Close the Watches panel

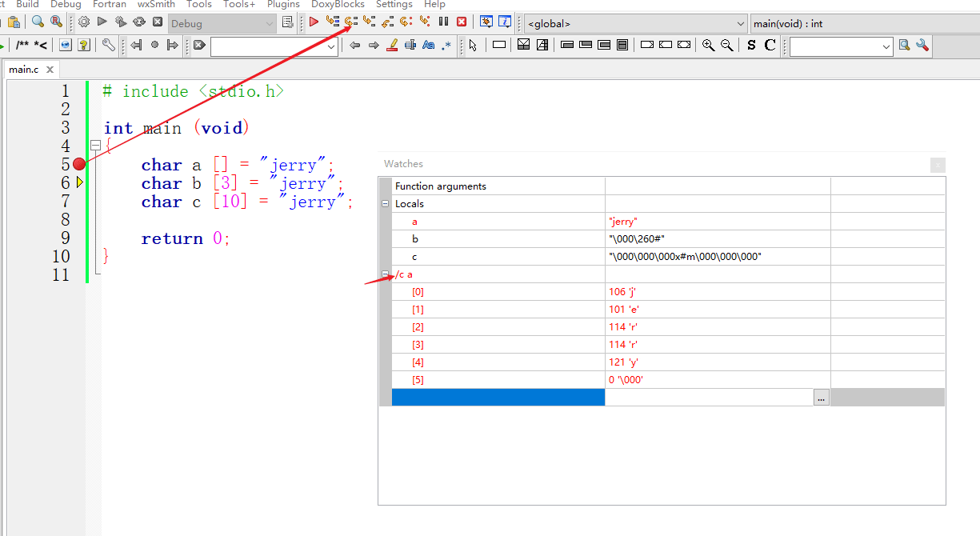click(938, 165)
